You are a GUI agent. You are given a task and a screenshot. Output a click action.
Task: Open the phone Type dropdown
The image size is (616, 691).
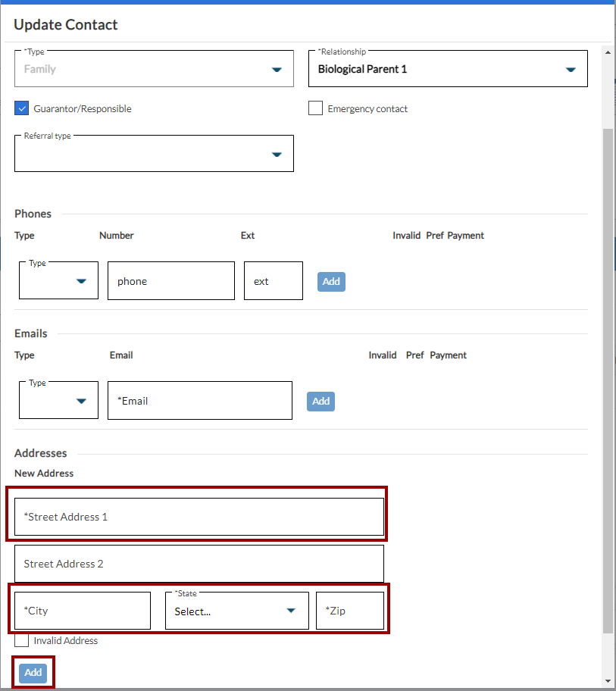[58, 281]
